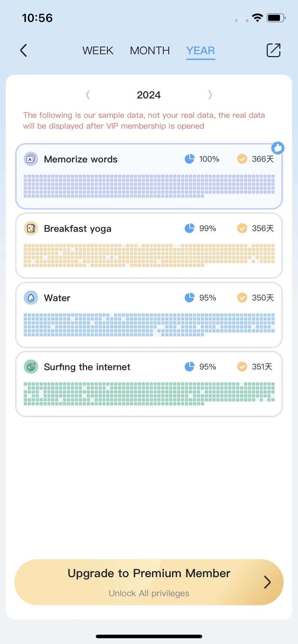Image resolution: width=298 pixels, height=644 pixels.
Task: Open the share export icon
Action: [x=274, y=50]
